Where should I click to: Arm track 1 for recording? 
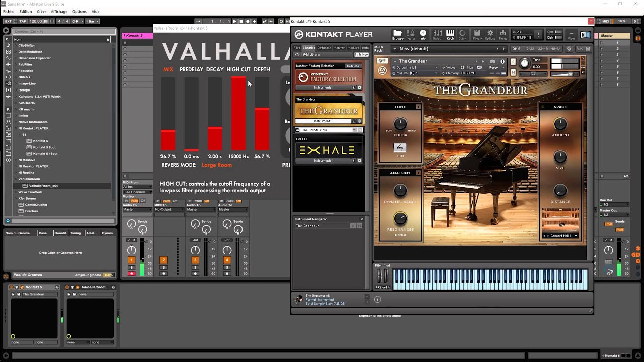pyautogui.click(x=131, y=274)
